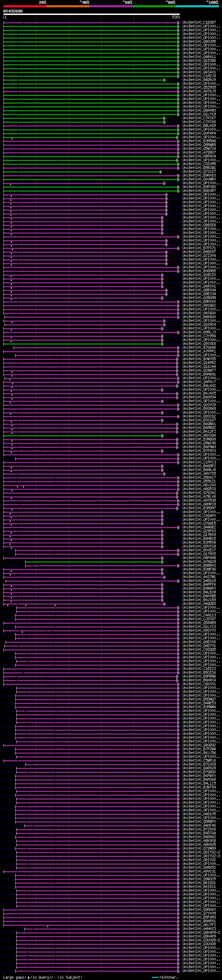
Task: Open the UniRef100_A9T6J5 entry
Action: point(199,91)
